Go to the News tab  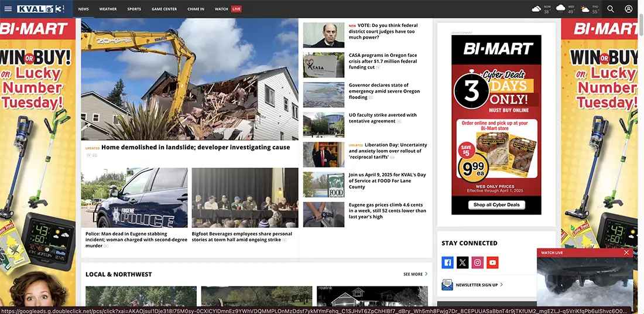(x=83, y=9)
